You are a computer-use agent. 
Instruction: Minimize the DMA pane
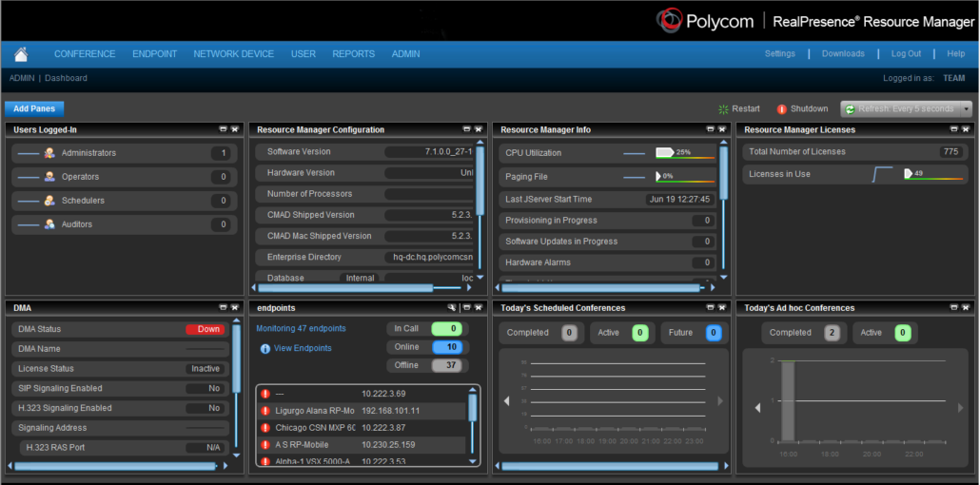(224, 307)
